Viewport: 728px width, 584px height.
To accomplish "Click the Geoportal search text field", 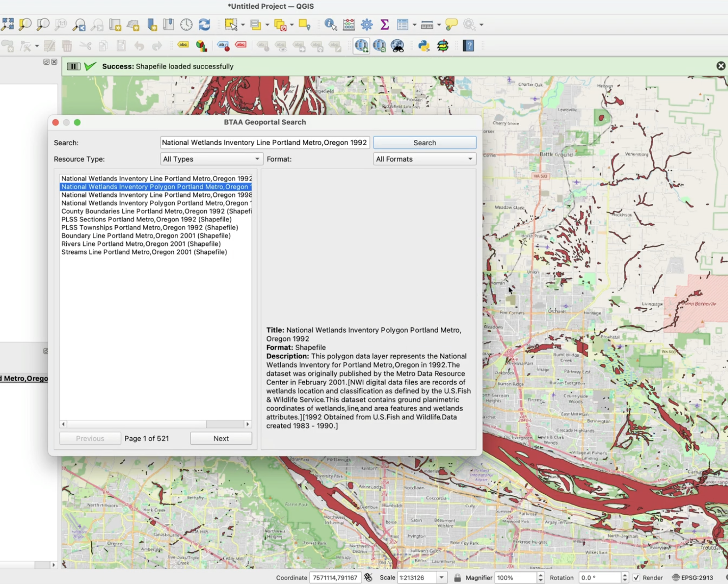I will coord(265,143).
